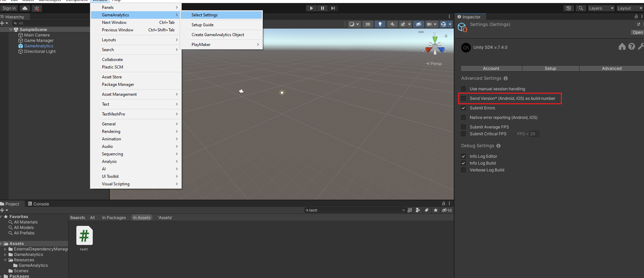Open Package Manager from Window menu

click(x=136, y=84)
